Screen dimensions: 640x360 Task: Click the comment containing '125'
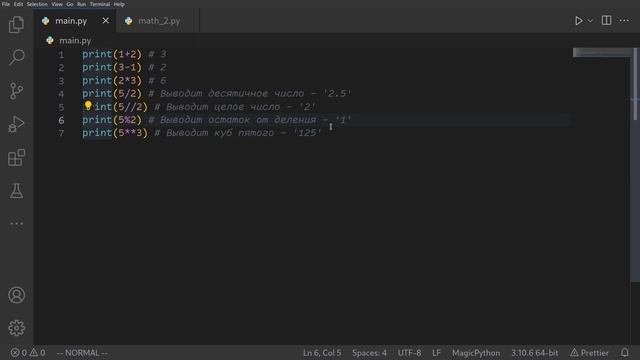[x=238, y=133]
